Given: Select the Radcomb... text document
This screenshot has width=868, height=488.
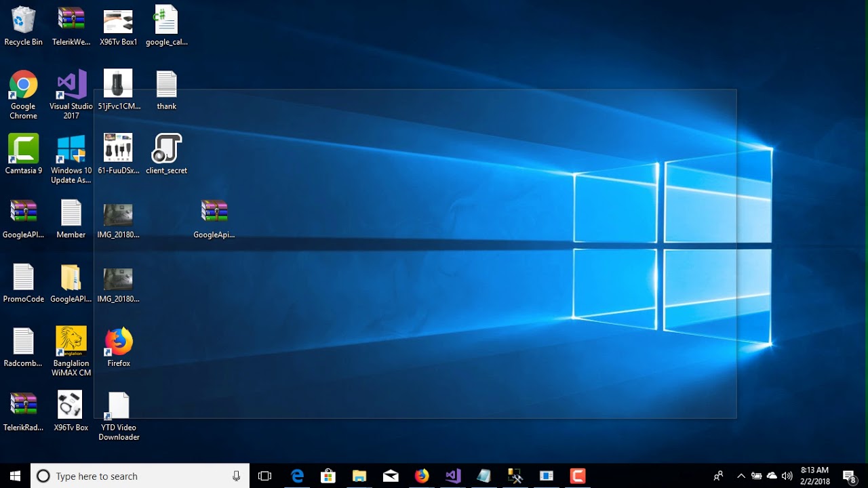Looking at the screenshot, I should click(23, 348).
